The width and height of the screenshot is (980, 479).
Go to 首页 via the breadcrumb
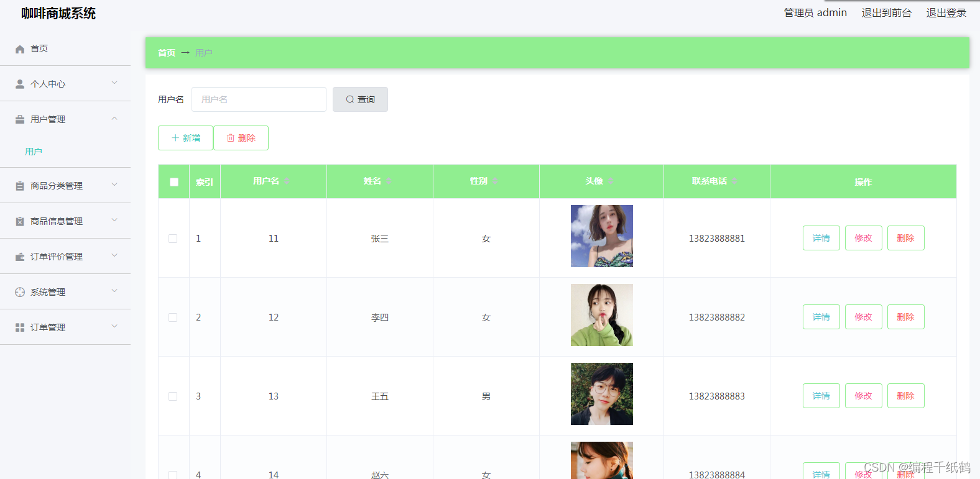click(x=167, y=53)
